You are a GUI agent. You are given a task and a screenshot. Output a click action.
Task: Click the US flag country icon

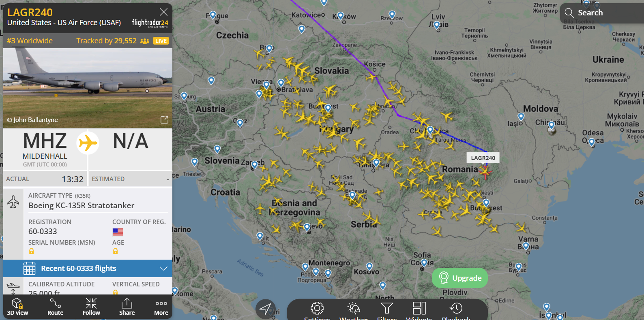[118, 232]
